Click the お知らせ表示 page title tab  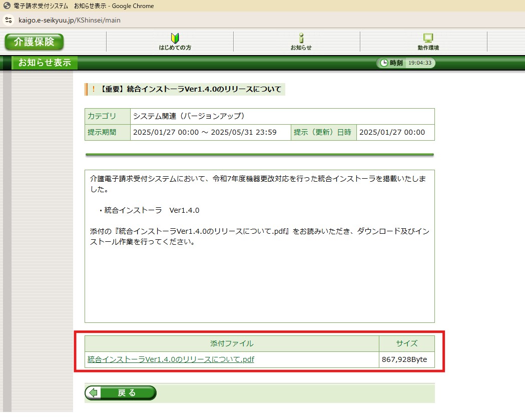45,63
